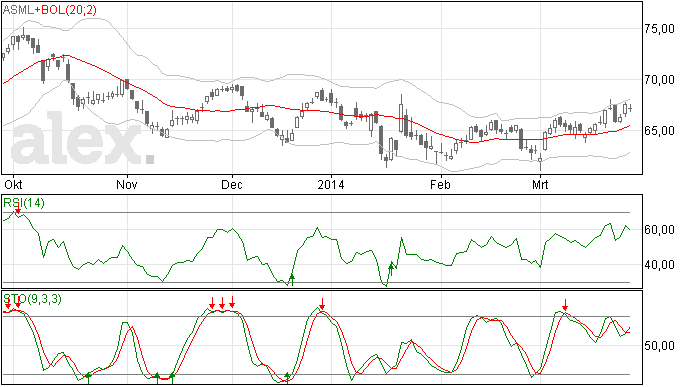Select the Nov month label
The width and height of the screenshot is (690, 387).
tap(127, 184)
